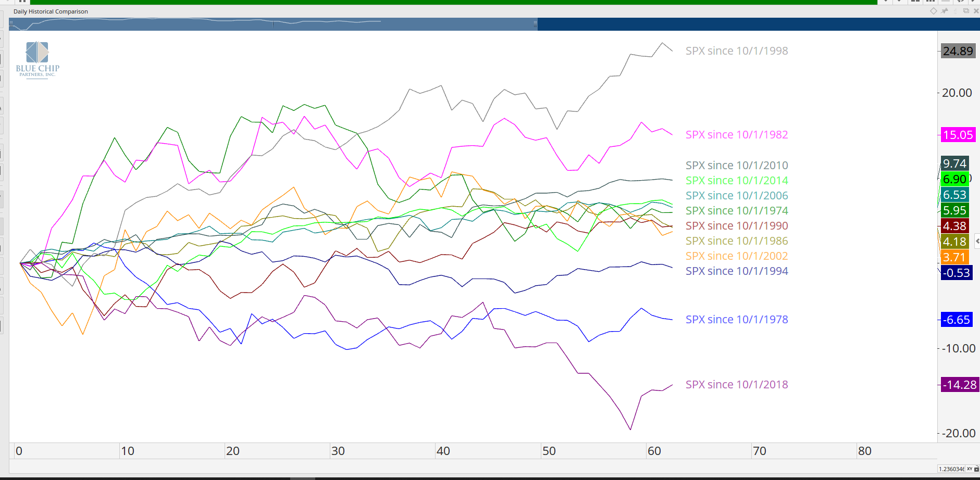This screenshot has width=980, height=480.
Task: Expand the right side panel arrow
Action: point(977,241)
